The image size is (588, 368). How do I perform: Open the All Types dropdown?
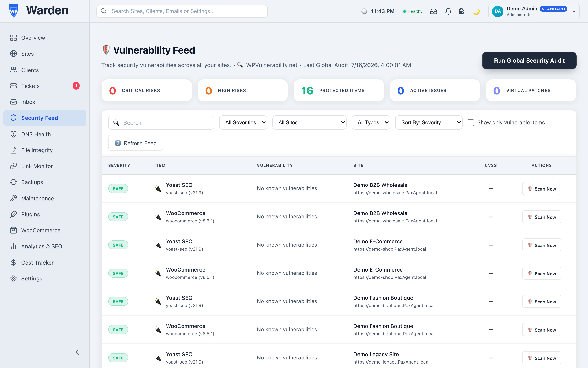tap(371, 122)
